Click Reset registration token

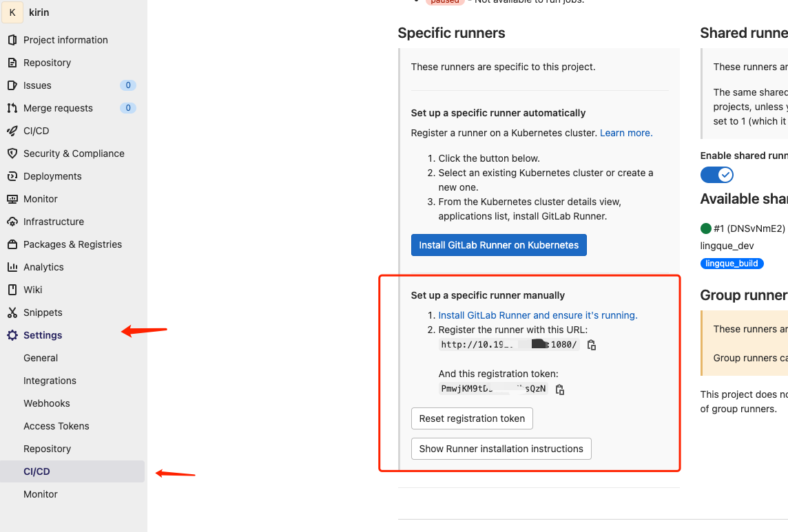472,418
